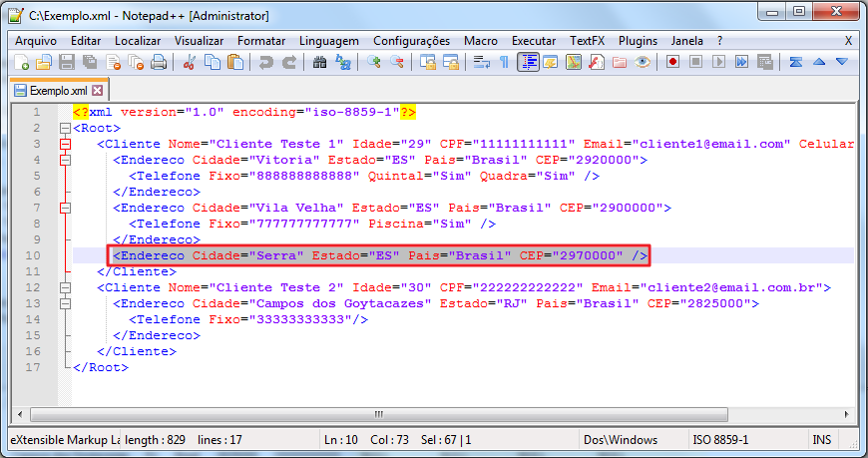Open the Localizar menu
868x458 pixels.
138,41
